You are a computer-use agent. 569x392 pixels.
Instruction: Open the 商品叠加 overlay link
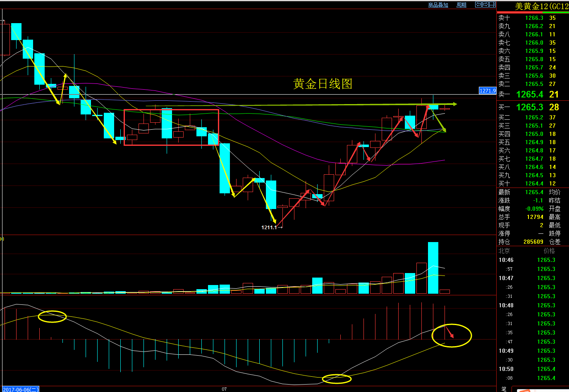(438, 5)
